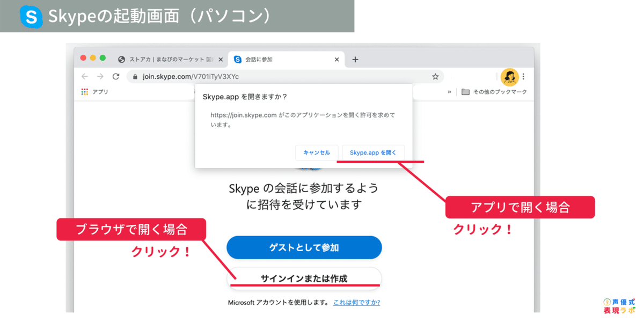Click the page reload icon
The width and height of the screenshot is (644, 322).
(x=115, y=76)
